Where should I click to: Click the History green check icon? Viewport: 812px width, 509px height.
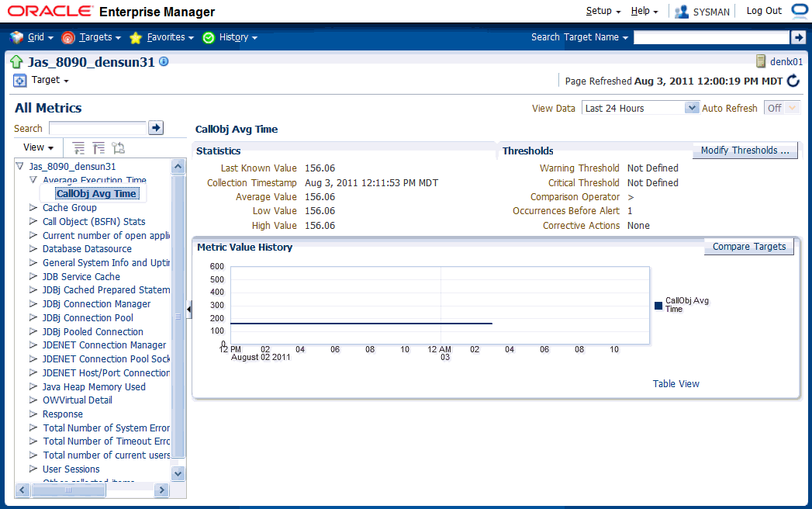(x=208, y=37)
